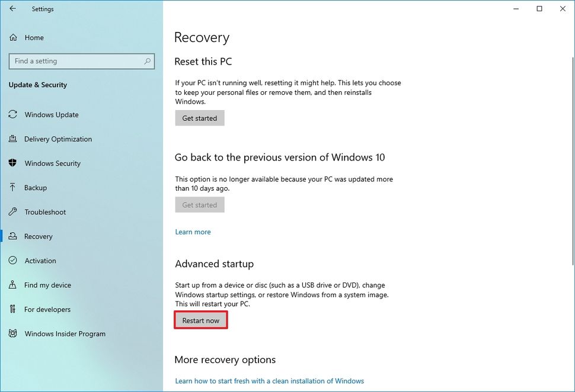Click the grayed-out Get started button
575x392 pixels.
pyautogui.click(x=200, y=204)
